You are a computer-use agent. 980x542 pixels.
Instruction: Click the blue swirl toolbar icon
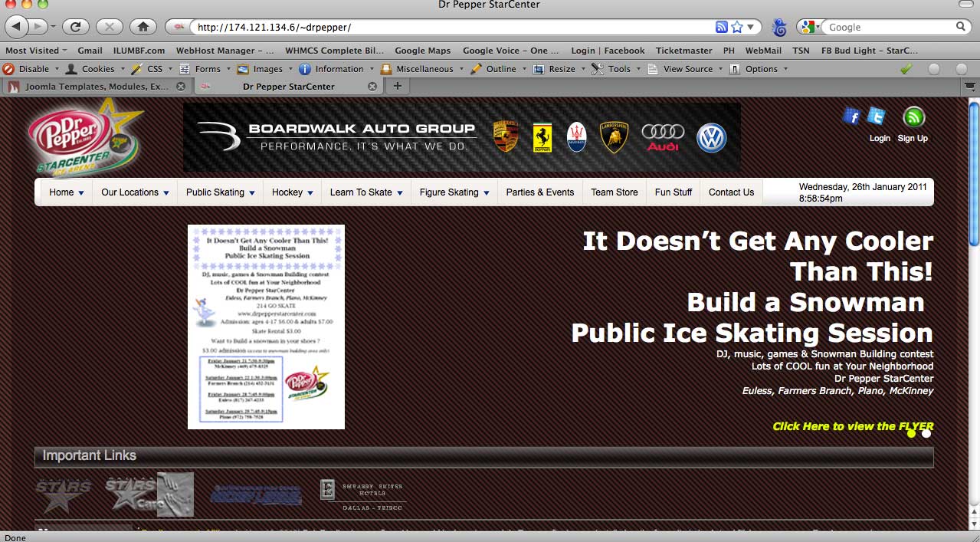[x=779, y=28]
